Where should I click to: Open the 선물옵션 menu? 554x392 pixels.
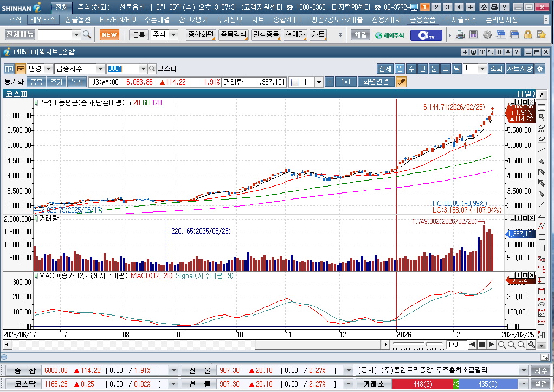point(78,20)
